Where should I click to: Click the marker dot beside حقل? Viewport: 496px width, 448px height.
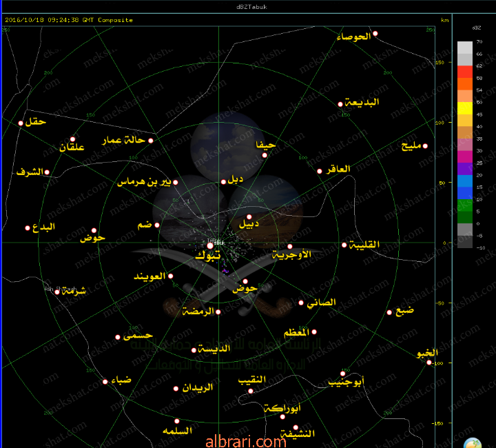tap(21, 123)
